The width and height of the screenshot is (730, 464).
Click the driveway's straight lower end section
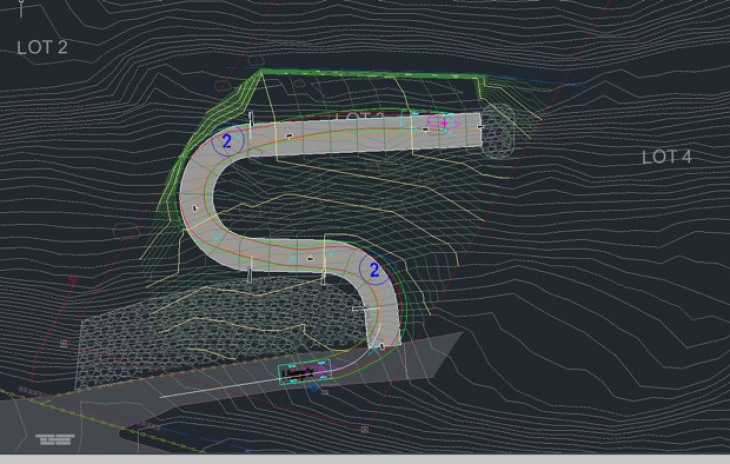click(x=384, y=323)
